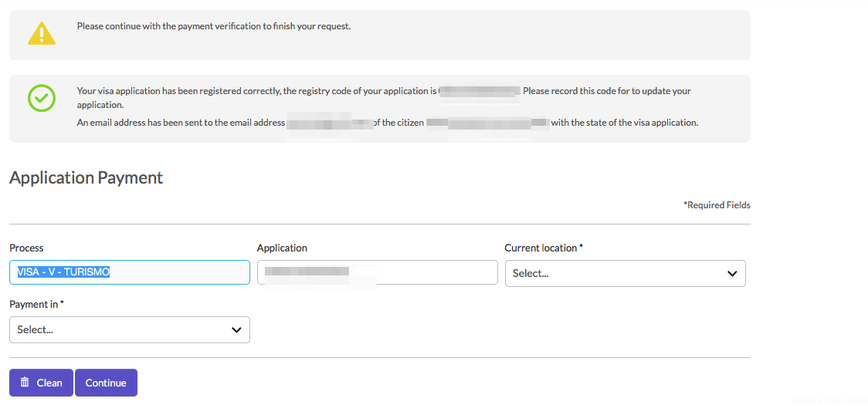The width and height of the screenshot is (868, 405).
Task: Click the blurred registry code in confirmation
Action: pos(480,91)
